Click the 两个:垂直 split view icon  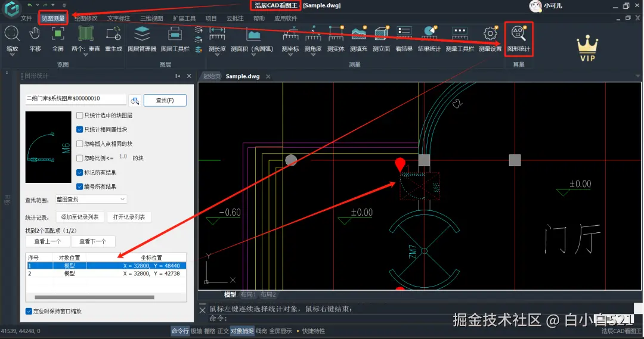click(x=85, y=34)
